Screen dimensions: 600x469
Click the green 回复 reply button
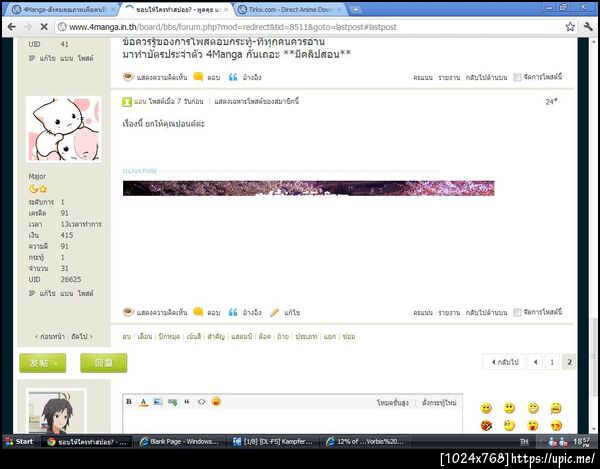point(104,363)
